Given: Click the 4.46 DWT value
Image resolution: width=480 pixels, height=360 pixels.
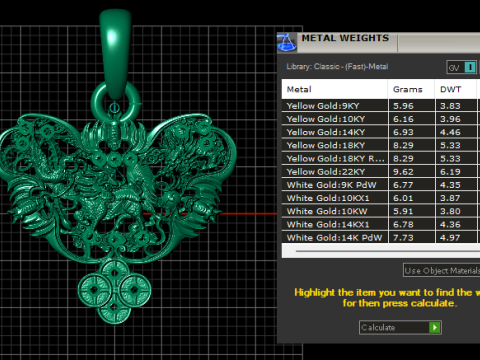Looking at the screenshot, I should (x=450, y=132).
